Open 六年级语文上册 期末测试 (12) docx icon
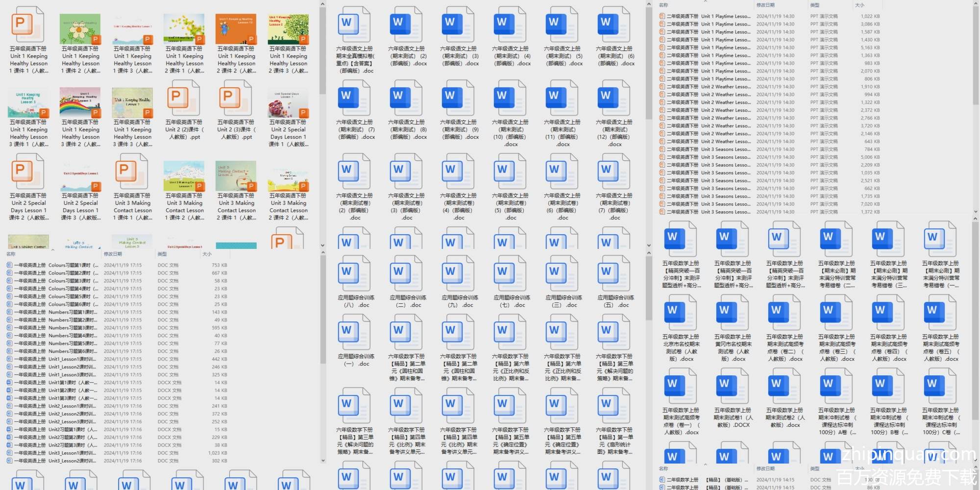Image resolution: width=980 pixels, height=490 pixels. coord(614,98)
